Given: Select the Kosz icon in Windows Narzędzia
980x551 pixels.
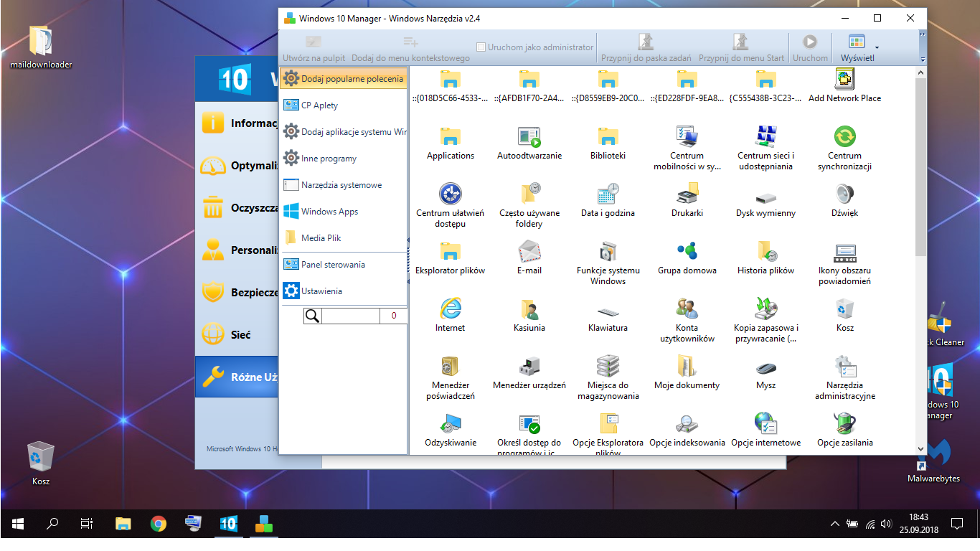Looking at the screenshot, I should pos(845,309).
